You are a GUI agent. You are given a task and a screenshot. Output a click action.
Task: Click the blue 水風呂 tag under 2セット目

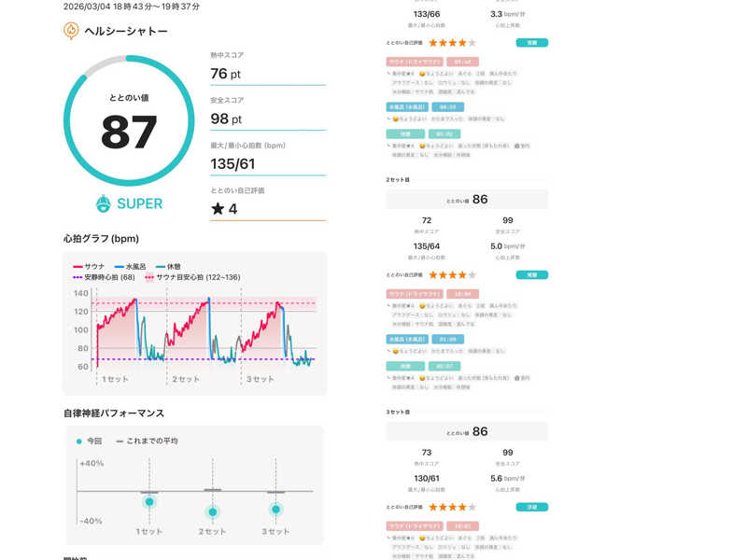click(x=406, y=339)
